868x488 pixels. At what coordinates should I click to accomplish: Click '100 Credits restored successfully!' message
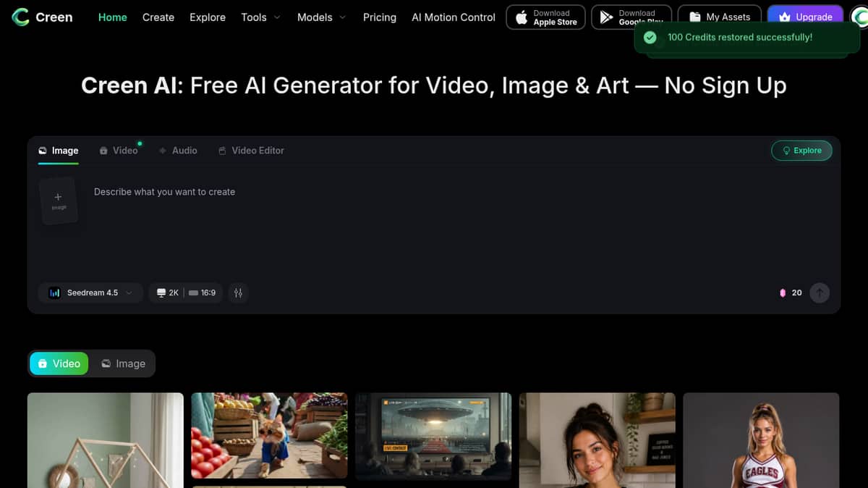[x=740, y=38]
